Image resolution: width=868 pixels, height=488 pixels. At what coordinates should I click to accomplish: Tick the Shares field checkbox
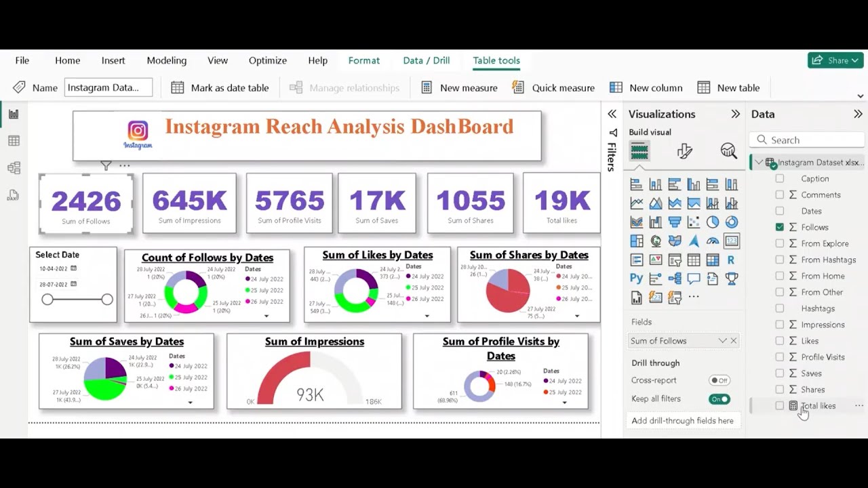click(x=779, y=390)
